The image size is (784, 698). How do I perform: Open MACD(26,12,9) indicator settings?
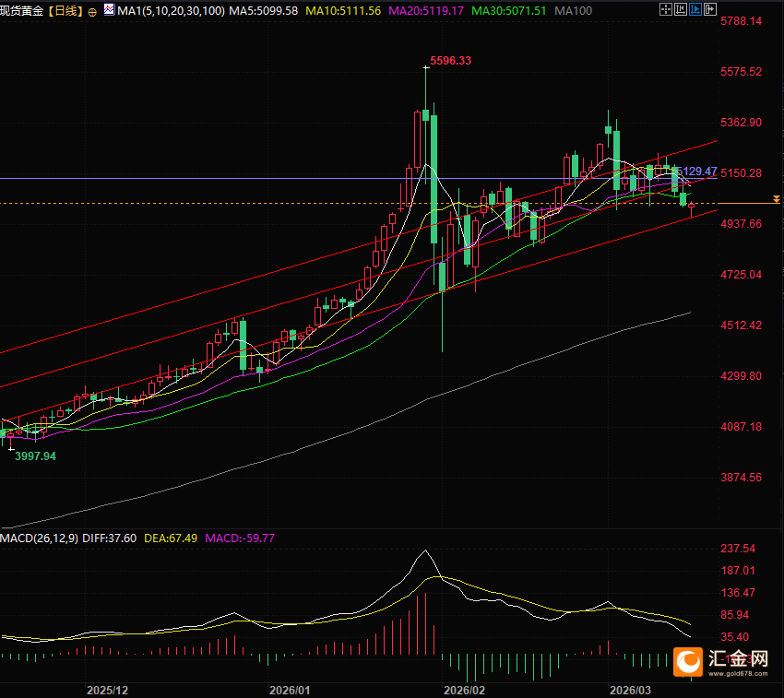(39, 538)
